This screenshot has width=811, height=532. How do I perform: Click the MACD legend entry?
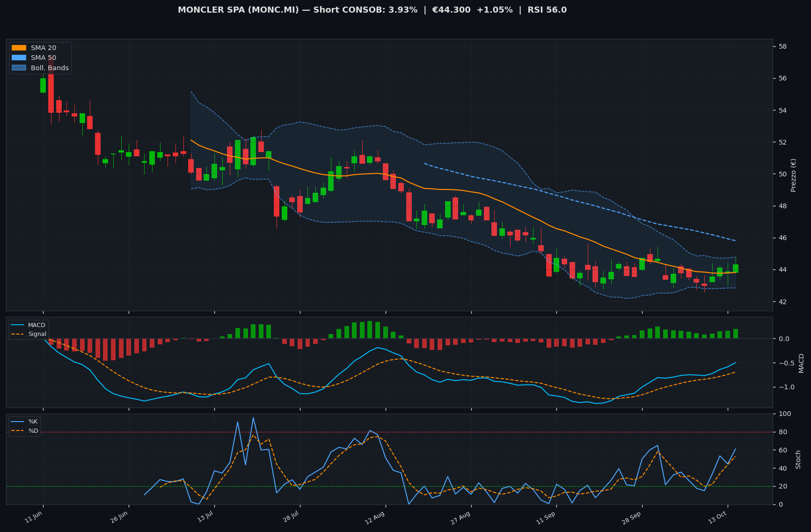pos(29,325)
